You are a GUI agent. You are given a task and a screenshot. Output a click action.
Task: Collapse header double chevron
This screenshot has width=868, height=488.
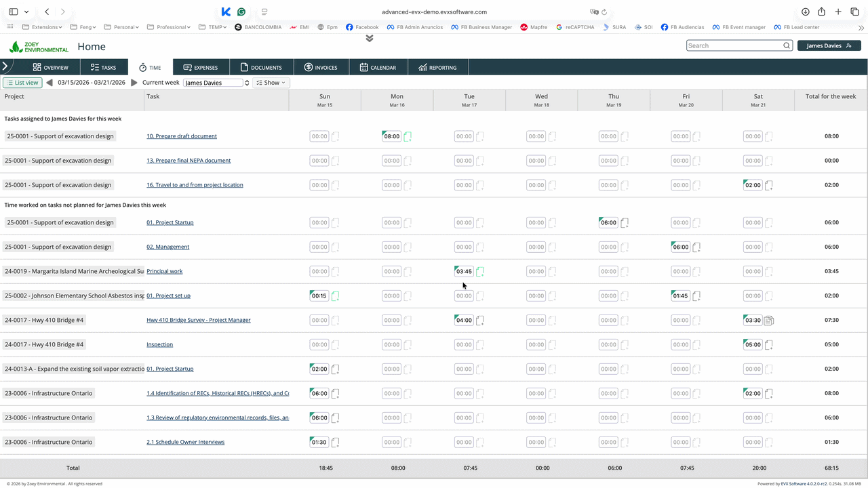point(370,38)
